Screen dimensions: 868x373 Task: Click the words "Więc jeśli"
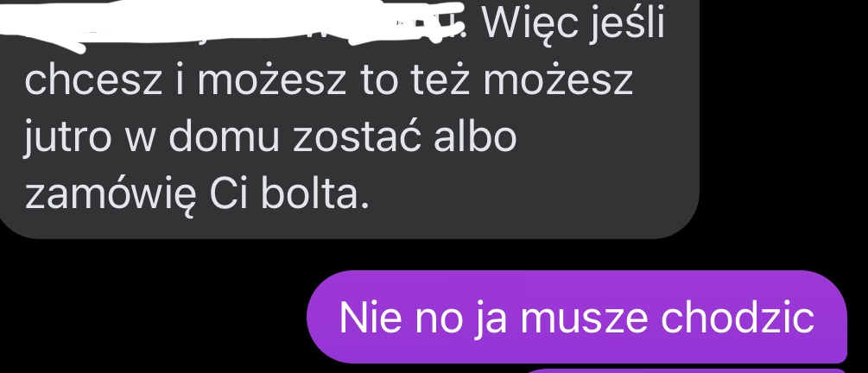(x=573, y=25)
